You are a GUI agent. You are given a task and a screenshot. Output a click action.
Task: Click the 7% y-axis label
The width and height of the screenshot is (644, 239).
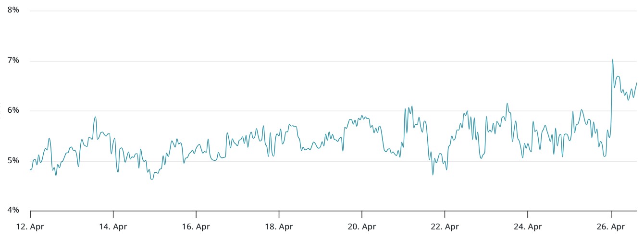click(x=13, y=60)
